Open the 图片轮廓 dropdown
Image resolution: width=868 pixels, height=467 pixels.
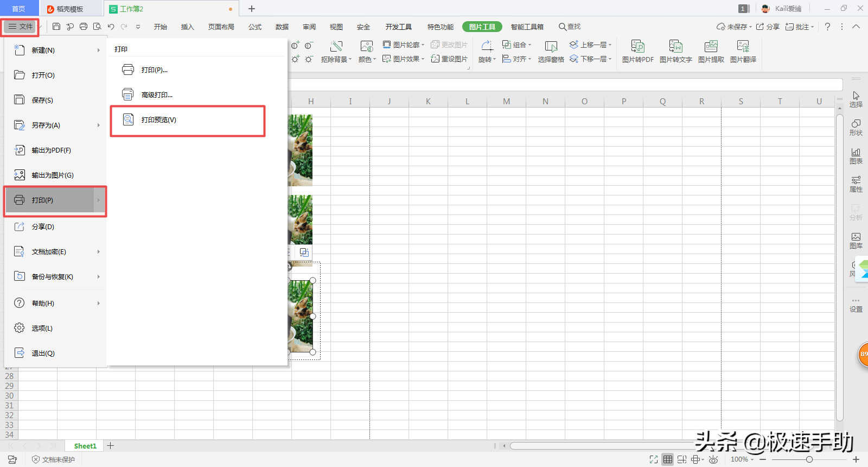pyautogui.click(x=404, y=45)
